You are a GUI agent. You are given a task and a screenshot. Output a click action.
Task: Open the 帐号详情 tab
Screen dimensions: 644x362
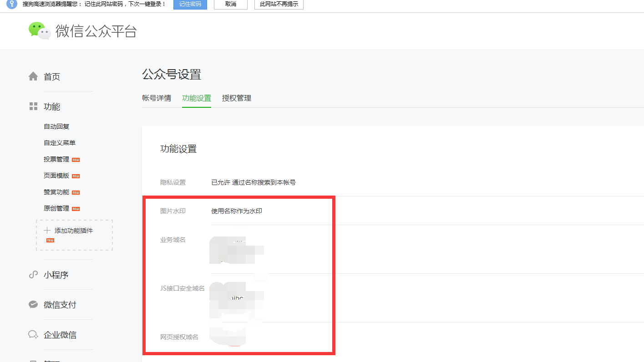pyautogui.click(x=157, y=98)
